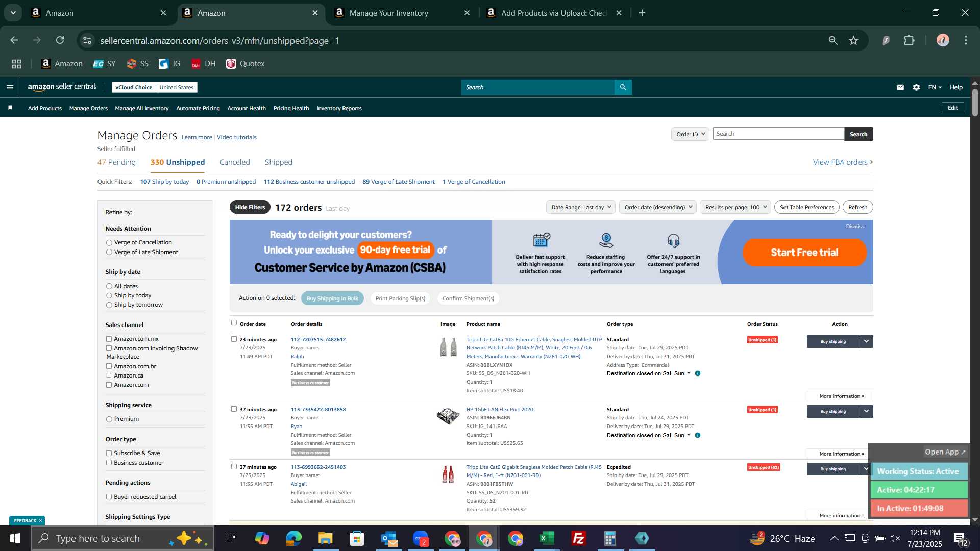Image resolution: width=980 pixels, height=551 pixels.
Task: Click Print Packing Slip(s) button
Action: [x=400, y=298]
